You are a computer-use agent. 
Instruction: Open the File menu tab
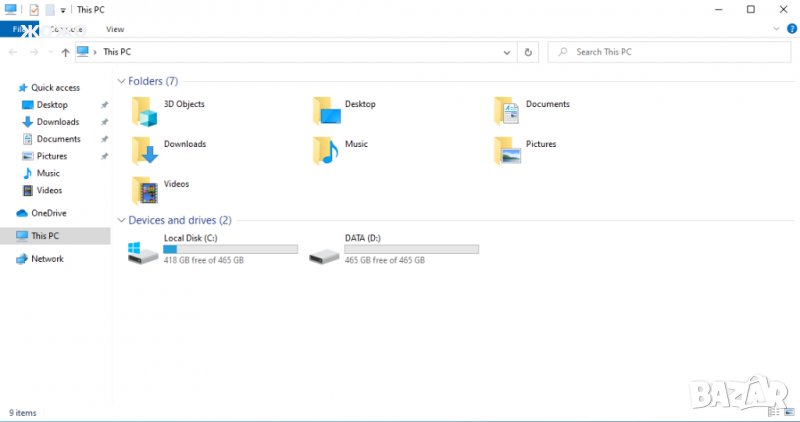click(x=17, y=30)
